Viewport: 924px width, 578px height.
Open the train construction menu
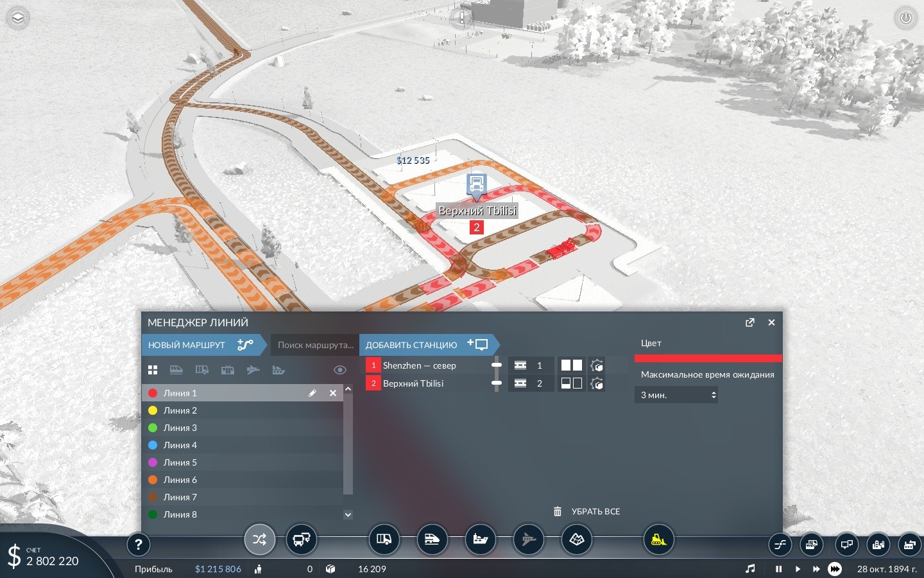click(432, 540)
